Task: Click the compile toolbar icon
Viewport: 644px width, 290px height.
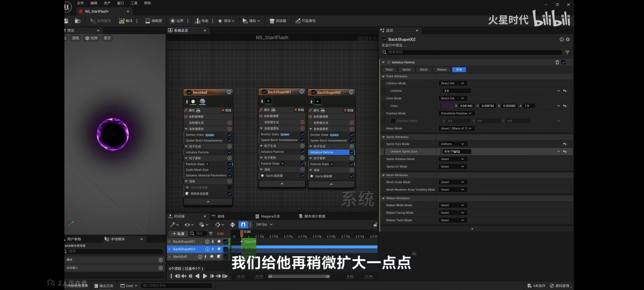Action: (x=122, y=21)
